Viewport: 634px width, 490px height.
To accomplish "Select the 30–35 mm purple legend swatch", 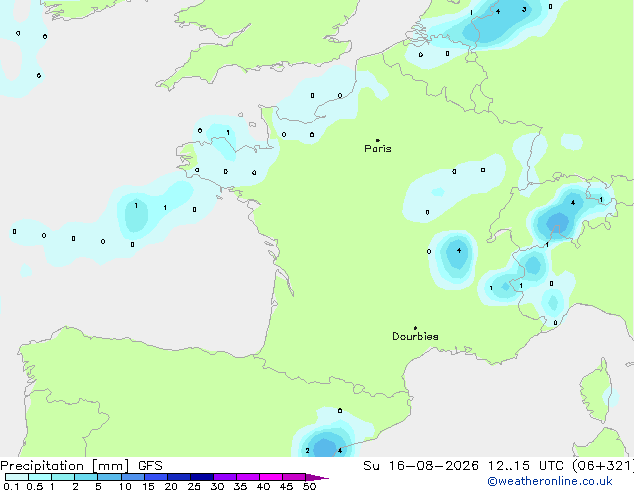I will pos(225,477).
